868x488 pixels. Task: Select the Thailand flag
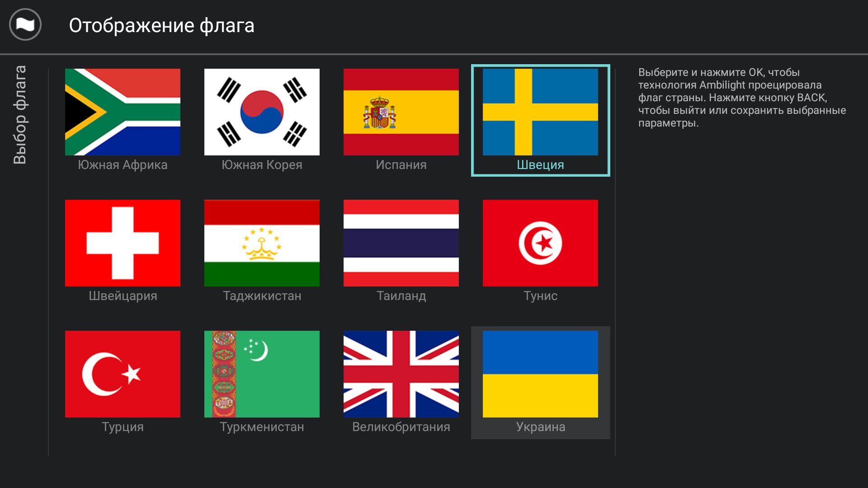(x=401, y=243)
